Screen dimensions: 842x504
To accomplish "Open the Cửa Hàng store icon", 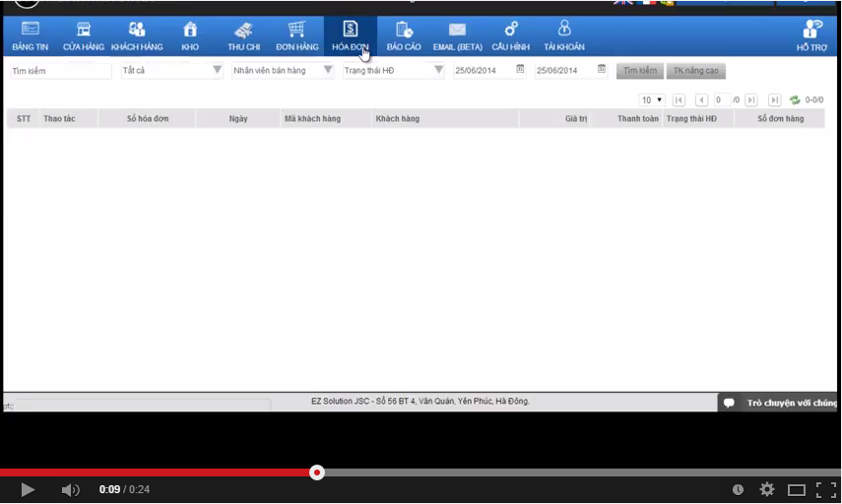I will click(84, 31).
